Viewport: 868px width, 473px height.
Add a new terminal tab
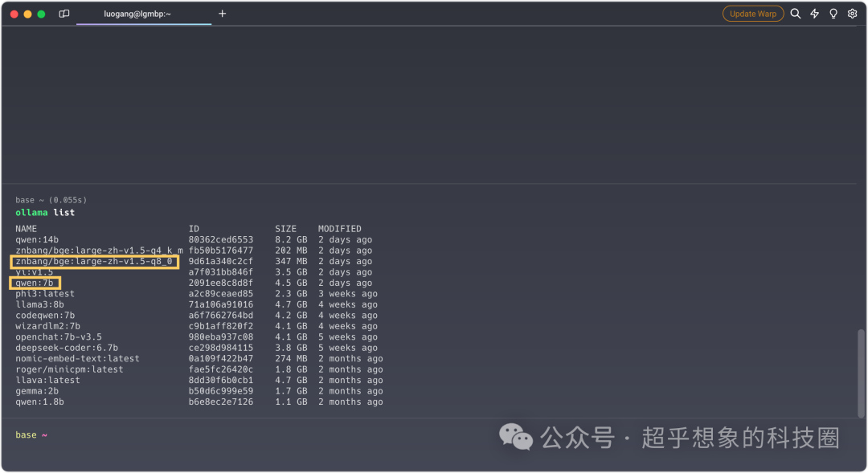click(222, 14)
